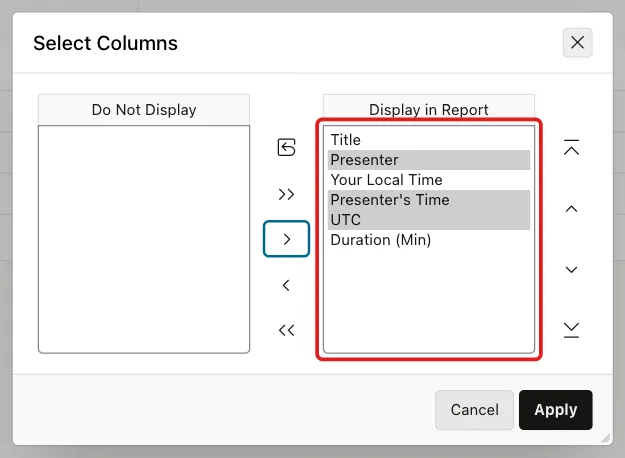The height and width of the screenshot is (458, 625).
Task: Click the Apply button
Action: 556,410
